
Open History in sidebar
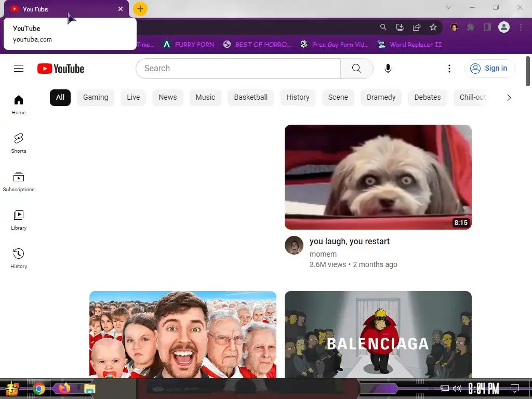pos(19,259)
